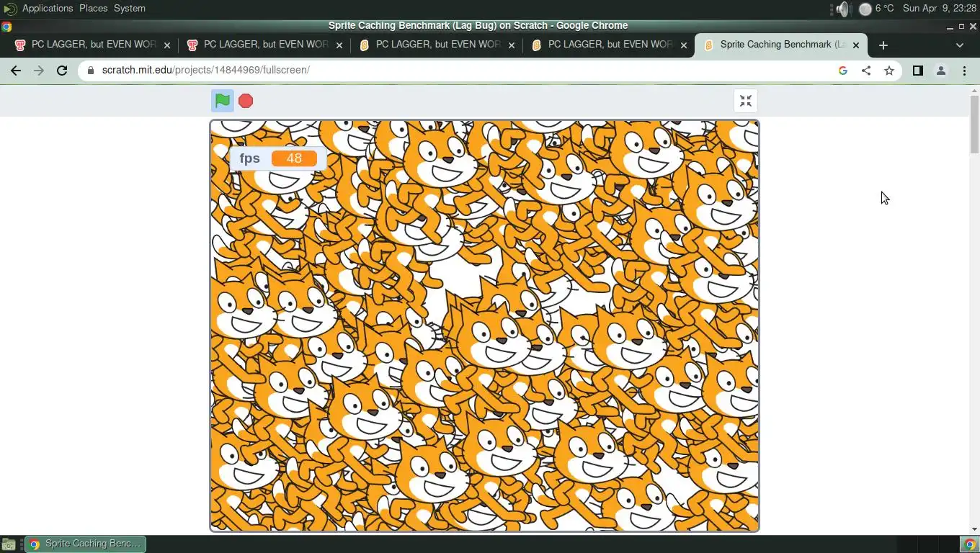980x553 pixels.
Task: Open the Applications menu
Action: [48, 8]
